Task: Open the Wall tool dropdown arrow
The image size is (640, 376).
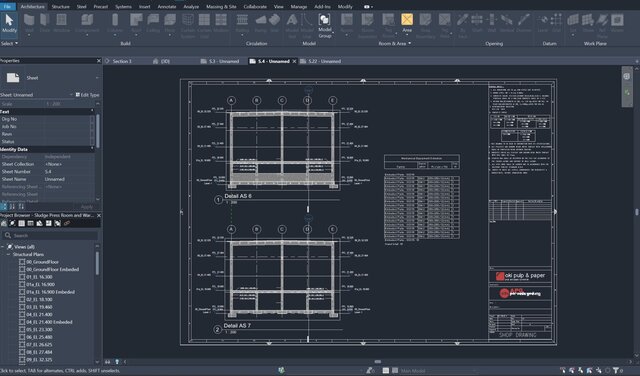Action: (x=29, y=36)
